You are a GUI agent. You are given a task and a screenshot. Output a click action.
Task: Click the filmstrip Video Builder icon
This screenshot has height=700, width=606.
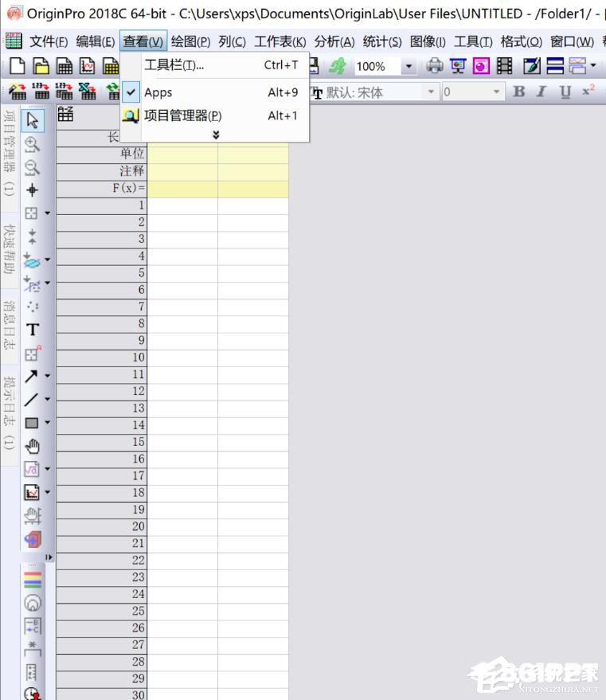click(504, 66)
